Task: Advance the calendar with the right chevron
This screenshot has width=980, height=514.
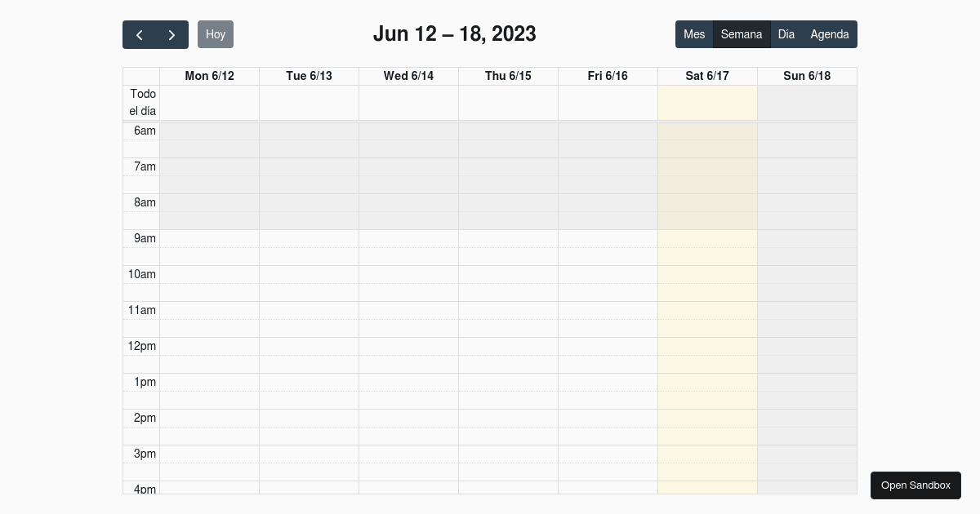Action: pyautogui.click(x=171, y=34)
